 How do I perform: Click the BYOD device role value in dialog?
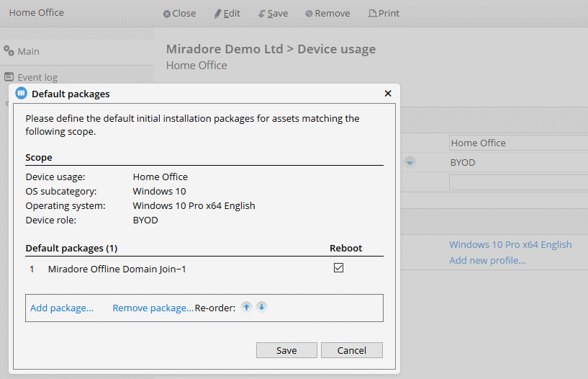[145, 220]
